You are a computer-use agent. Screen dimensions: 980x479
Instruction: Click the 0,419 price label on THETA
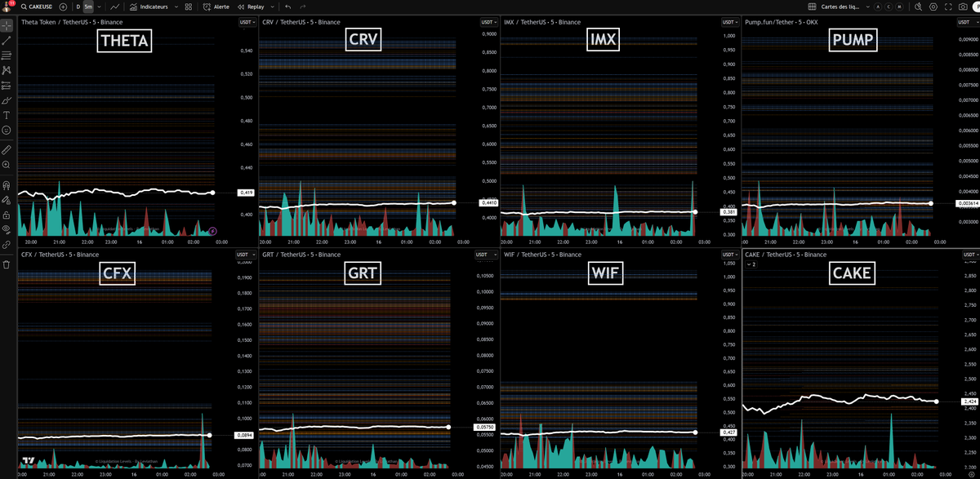pos(246,193)
